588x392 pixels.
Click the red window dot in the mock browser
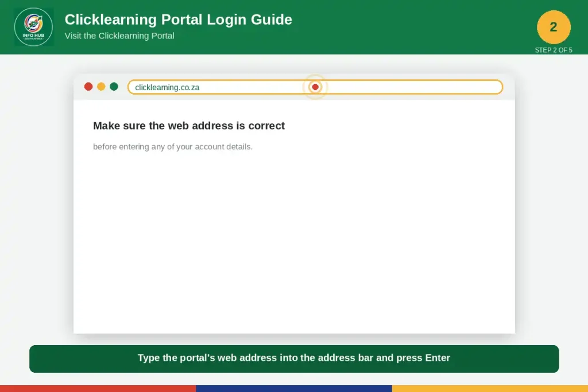88,87
